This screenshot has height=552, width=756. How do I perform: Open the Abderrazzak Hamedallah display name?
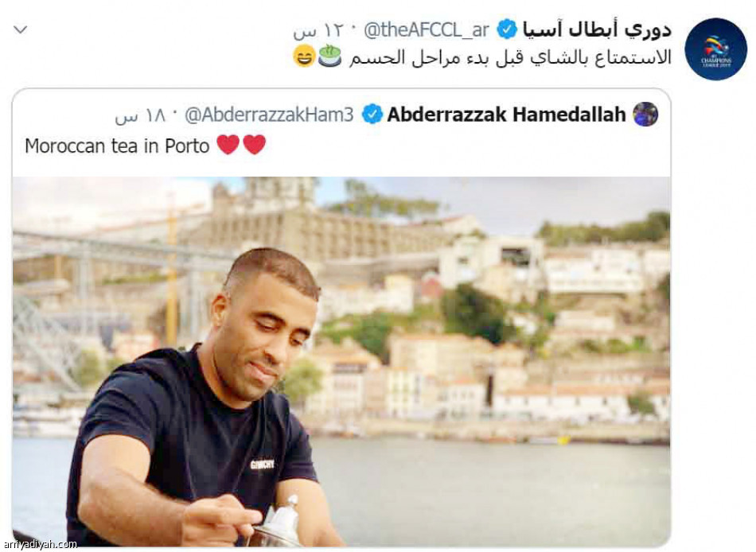[506, 115]
